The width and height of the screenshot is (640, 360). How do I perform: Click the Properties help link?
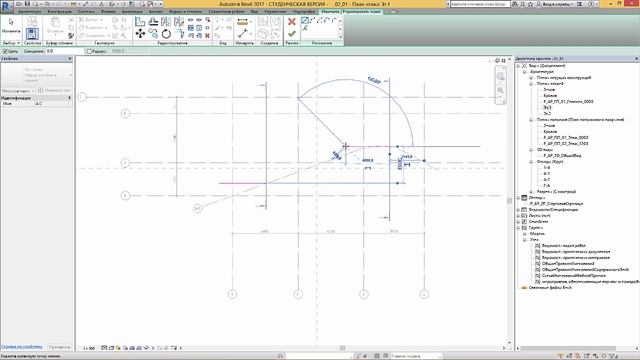coord(22,347)
